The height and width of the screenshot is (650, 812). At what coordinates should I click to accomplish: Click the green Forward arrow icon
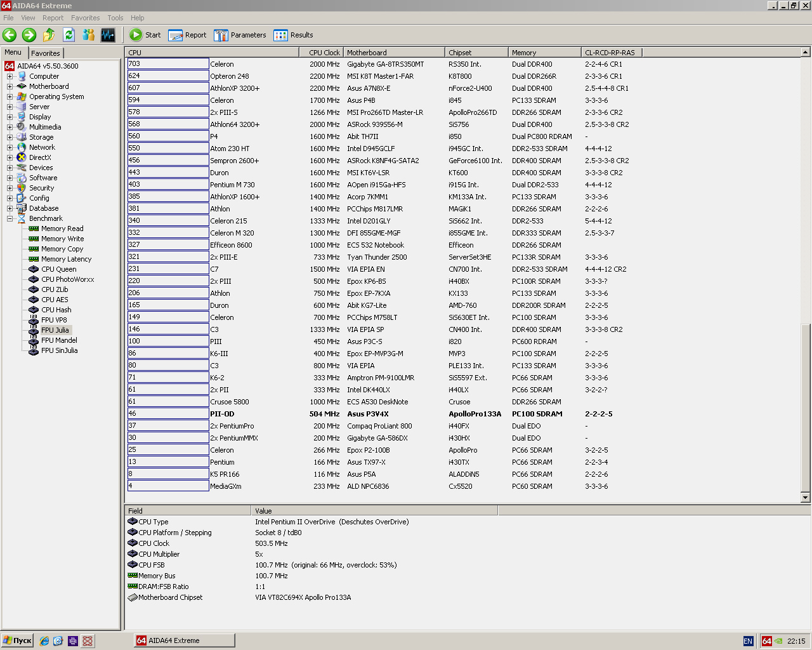click(x=29, y=35)
